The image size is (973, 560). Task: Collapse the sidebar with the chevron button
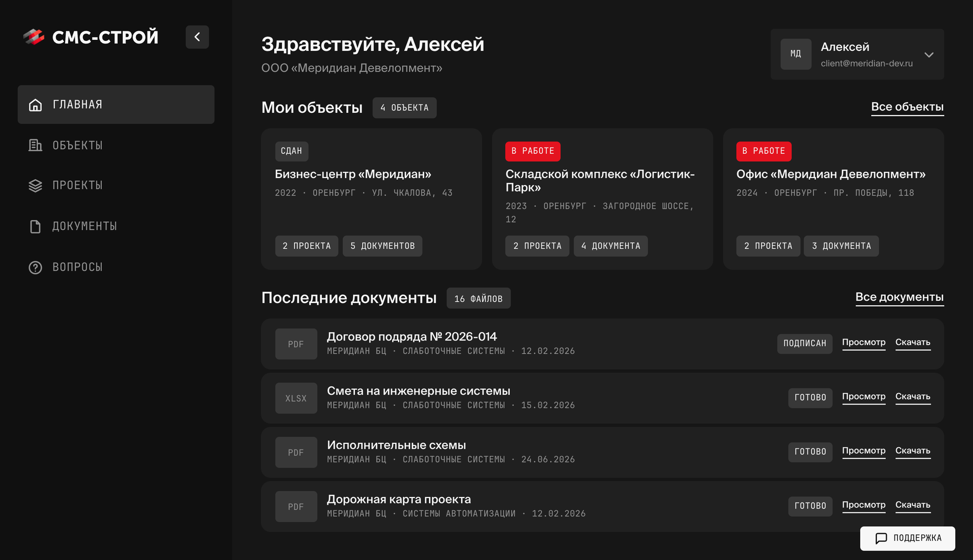click(x=197, y=37)
